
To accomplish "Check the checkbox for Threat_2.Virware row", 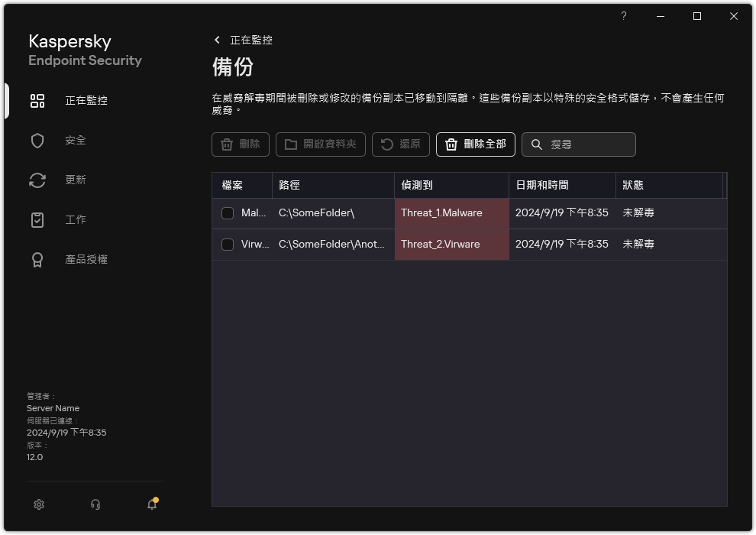I will click(227, 245).
